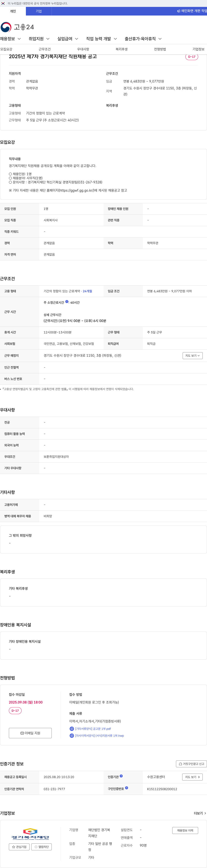The image size is (207, 868).
Task: Expand the 직업 능력 개발 menu
Action: coord(102,39)
